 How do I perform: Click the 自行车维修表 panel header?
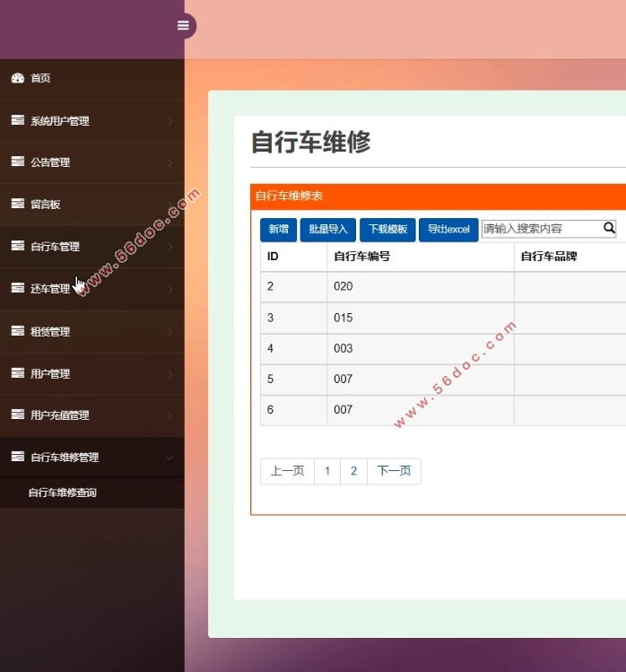(x=438, y=196)
